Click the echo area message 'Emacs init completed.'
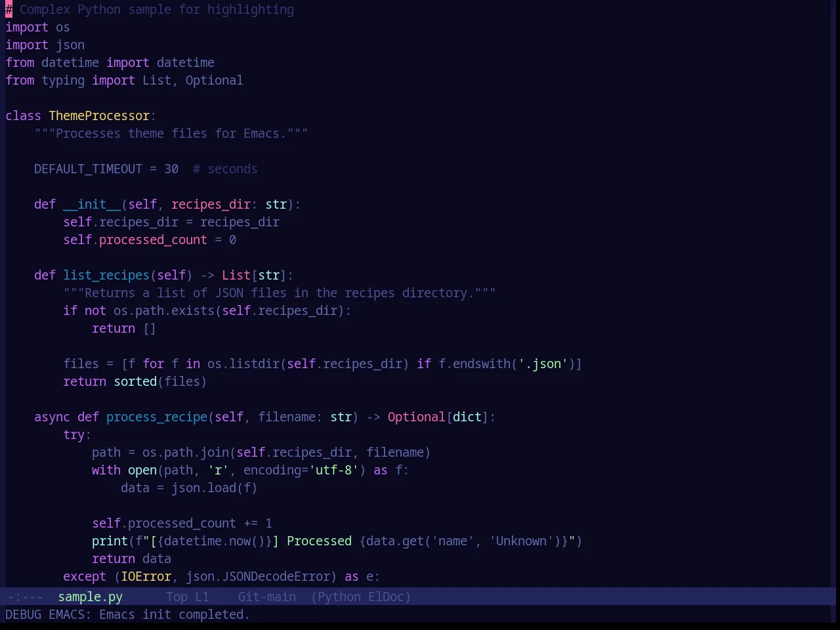This screenshot has width=840, height=630. click(175, 614)
